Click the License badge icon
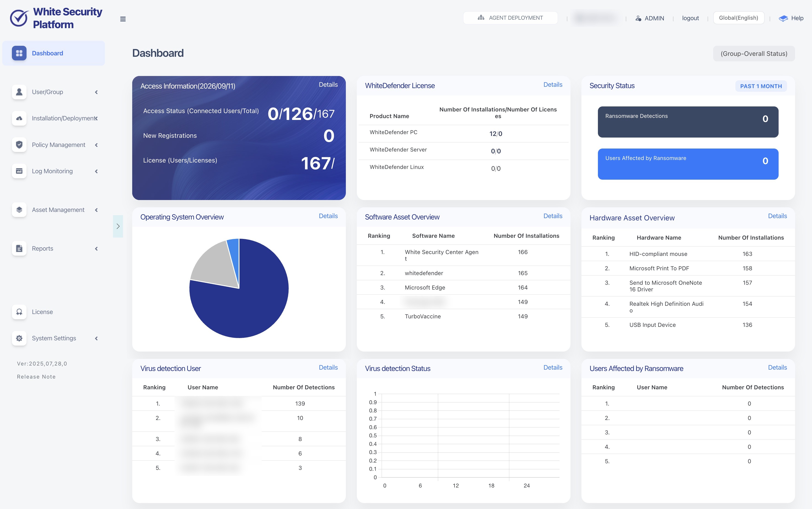 (x=19, y=312)
